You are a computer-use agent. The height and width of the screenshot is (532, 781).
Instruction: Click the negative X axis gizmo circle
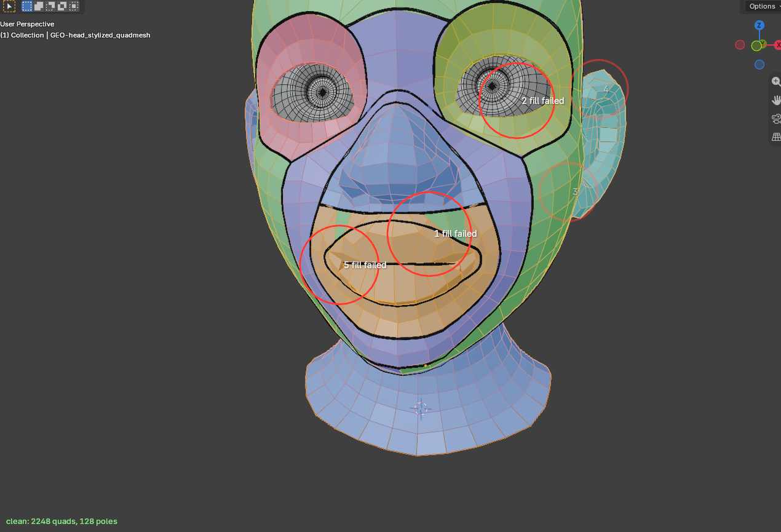(740, 45)
